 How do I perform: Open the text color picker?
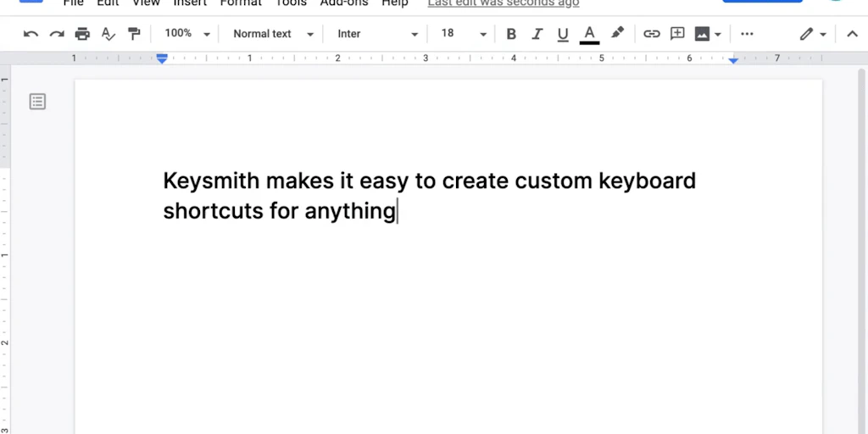click(590, 34)
